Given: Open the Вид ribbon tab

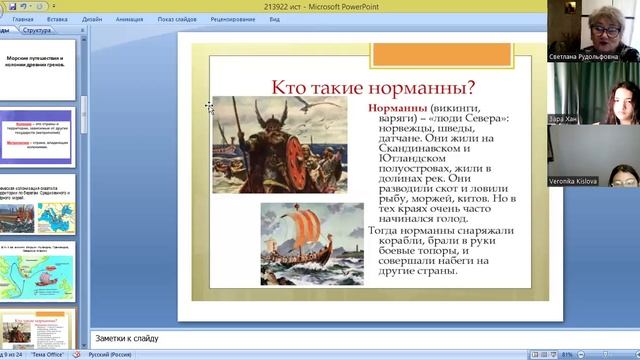Looking at the screenshot, I should coord(275,19).
